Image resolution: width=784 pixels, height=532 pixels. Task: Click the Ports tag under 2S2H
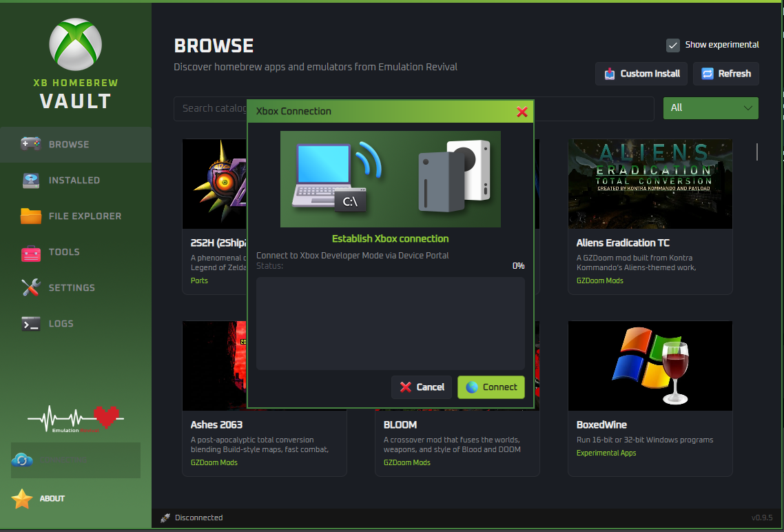(199, 281)
